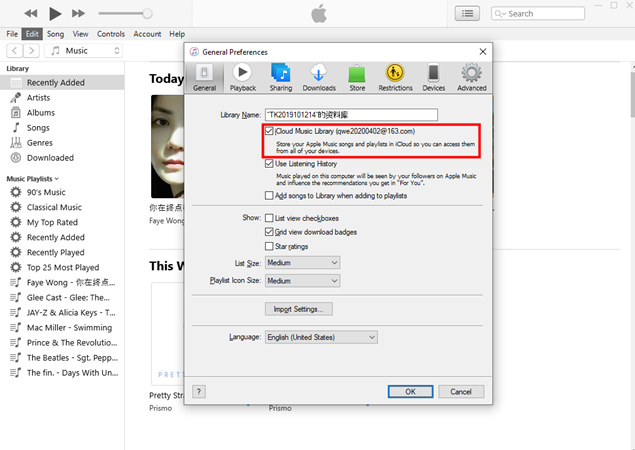The height and width of the screenshot is (450, 635).
Task: Open the Advanced preferences tab
Action: [x=471, y=78]
